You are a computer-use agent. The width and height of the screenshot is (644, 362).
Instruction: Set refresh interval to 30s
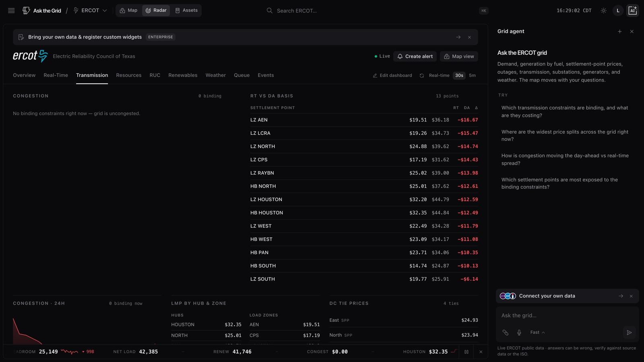(459, 76)
